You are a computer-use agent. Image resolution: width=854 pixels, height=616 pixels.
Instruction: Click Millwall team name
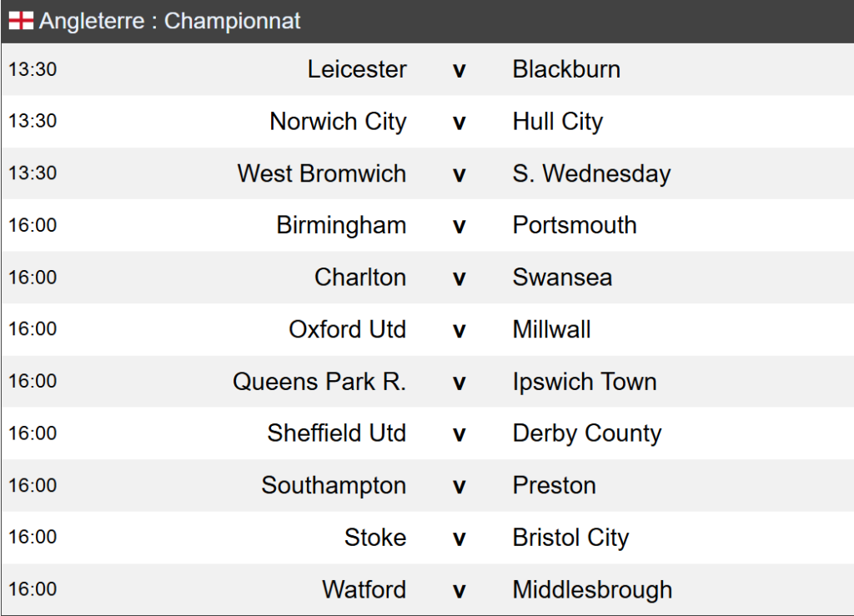click(x=551, y=329)
